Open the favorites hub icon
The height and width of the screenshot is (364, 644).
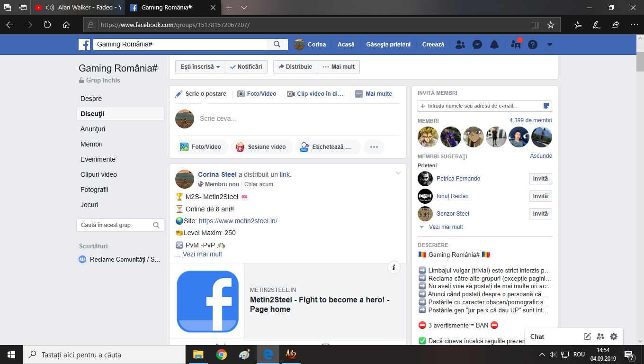click(578, 25)
